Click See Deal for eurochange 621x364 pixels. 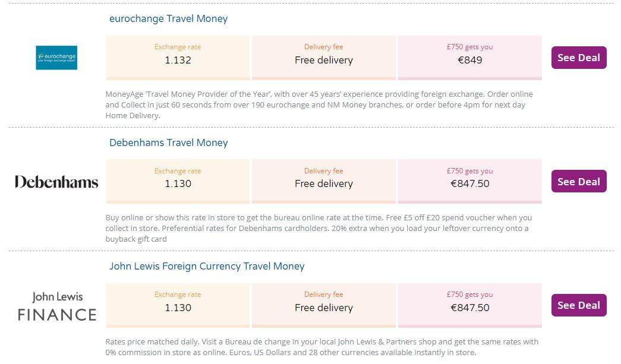578,58
